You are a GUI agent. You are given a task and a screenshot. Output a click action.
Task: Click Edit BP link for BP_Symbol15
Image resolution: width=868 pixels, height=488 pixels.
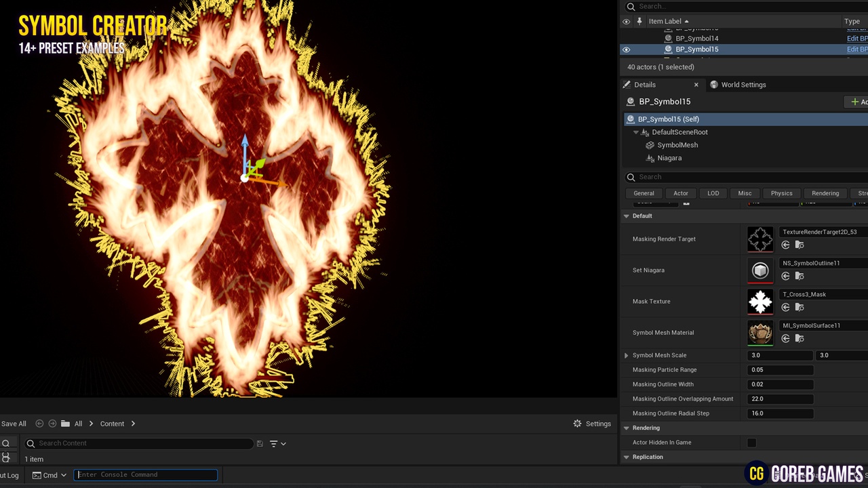pyautogui.click(x=857, y=49)
